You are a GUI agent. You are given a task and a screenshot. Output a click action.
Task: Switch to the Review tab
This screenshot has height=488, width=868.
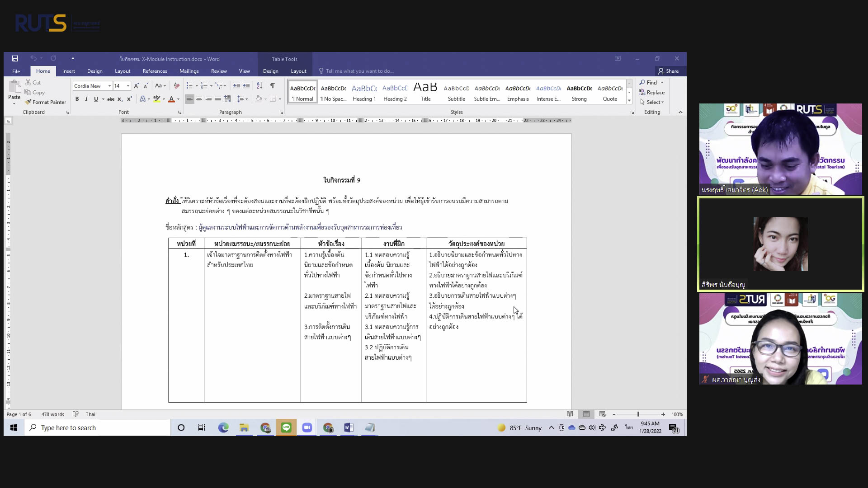click(219, 71)
